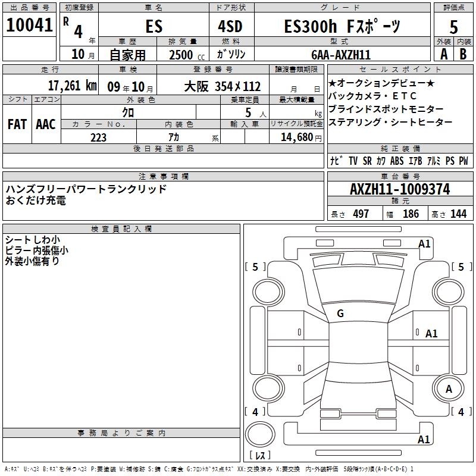Click the registration number 大阪 354メ112
Image resolution: width=476 pixels, height=476 pixels.
pyautogui.click(x=222, y=86)
